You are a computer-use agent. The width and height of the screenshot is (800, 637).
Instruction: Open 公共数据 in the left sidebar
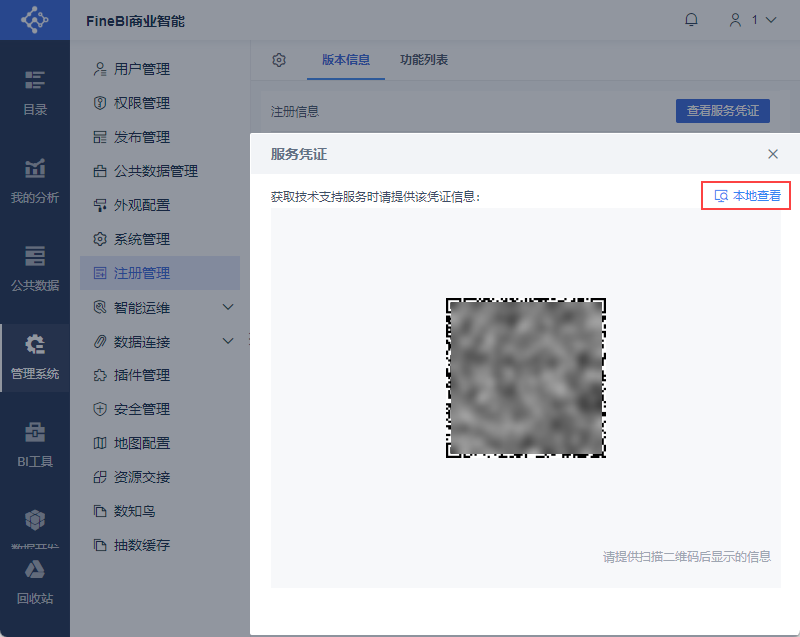[35, 269]
